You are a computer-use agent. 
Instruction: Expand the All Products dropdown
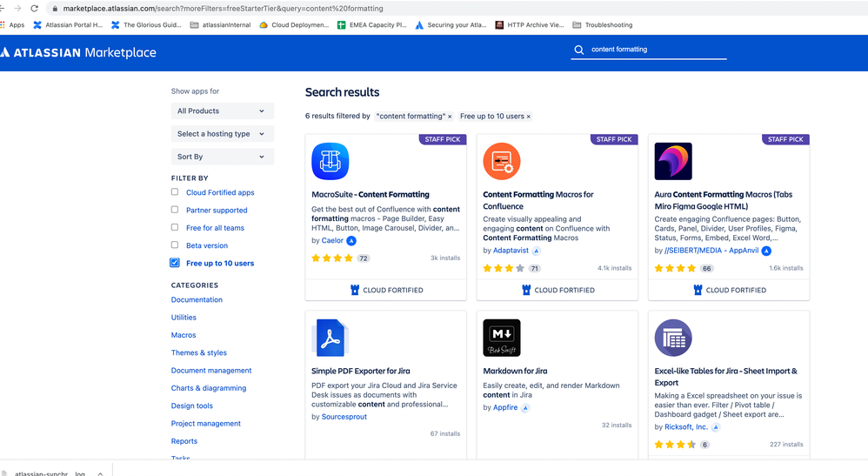click(222, 111)
